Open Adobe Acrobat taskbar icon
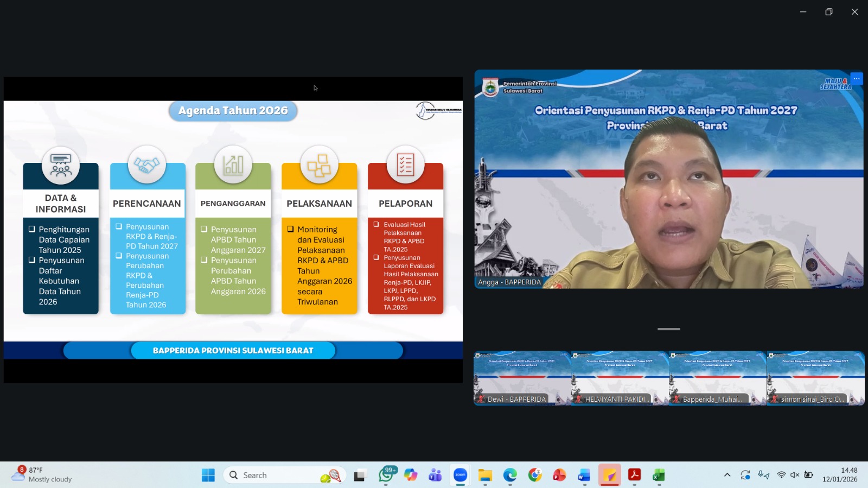This screenshot has height=488, width=868. point(634,476)
